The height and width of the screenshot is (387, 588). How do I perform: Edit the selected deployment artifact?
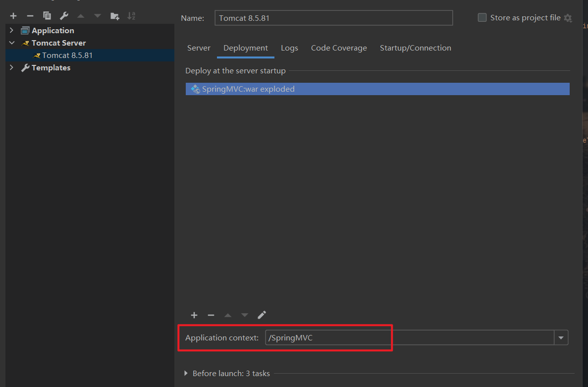pos(262,315)
